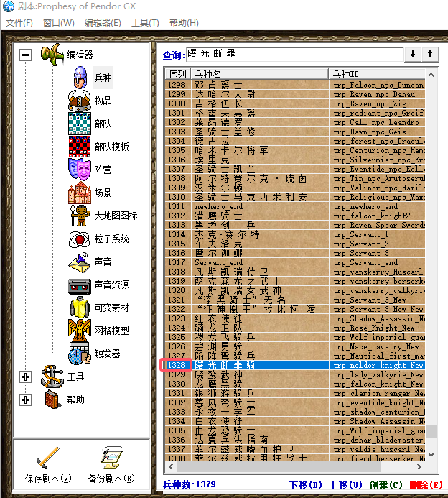Open the 帮助(H) menu
448x498 pixels.
(x=184, y=23)
